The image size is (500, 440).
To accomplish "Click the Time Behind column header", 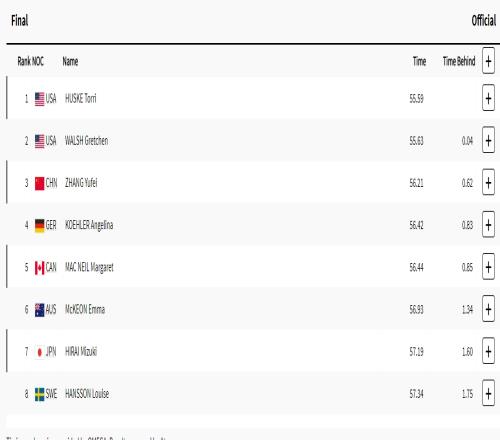I will (459, 61).
